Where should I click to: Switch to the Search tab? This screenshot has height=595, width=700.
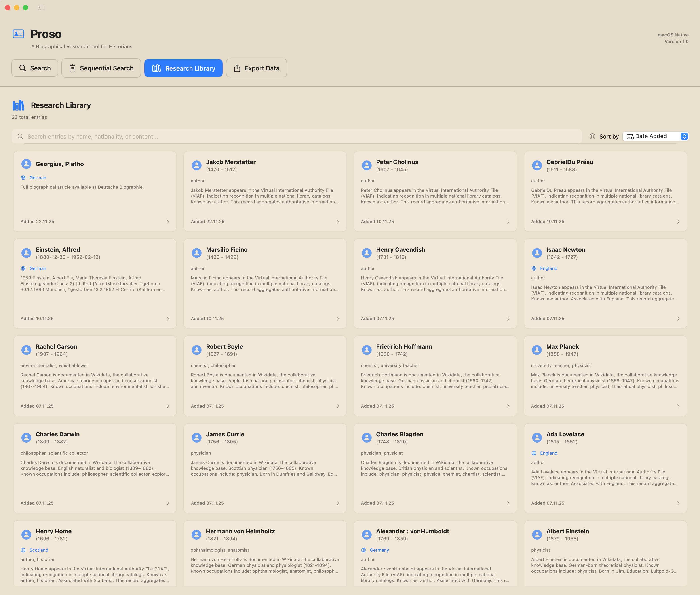pos(35,68)
